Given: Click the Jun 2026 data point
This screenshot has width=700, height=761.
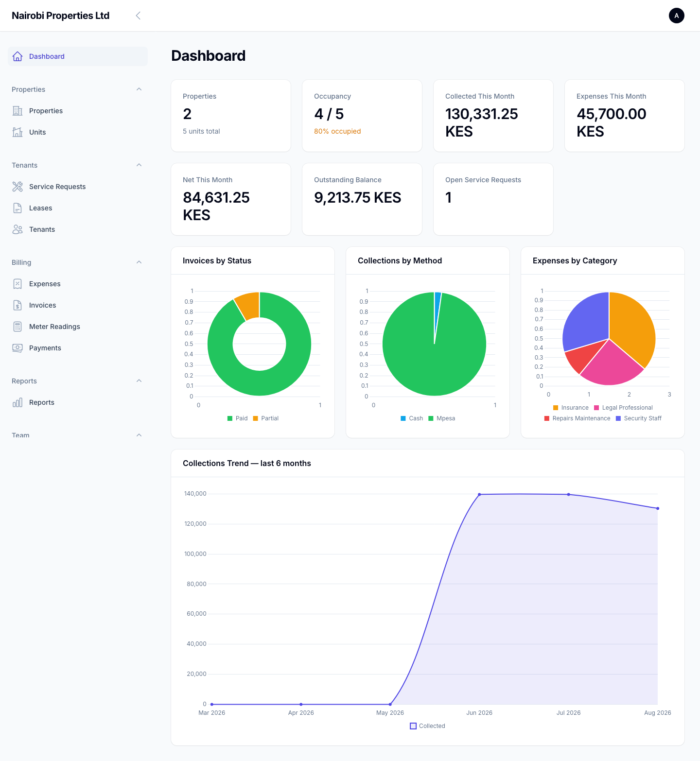Looking at the screenshot, I should click(x=479, y=495).
